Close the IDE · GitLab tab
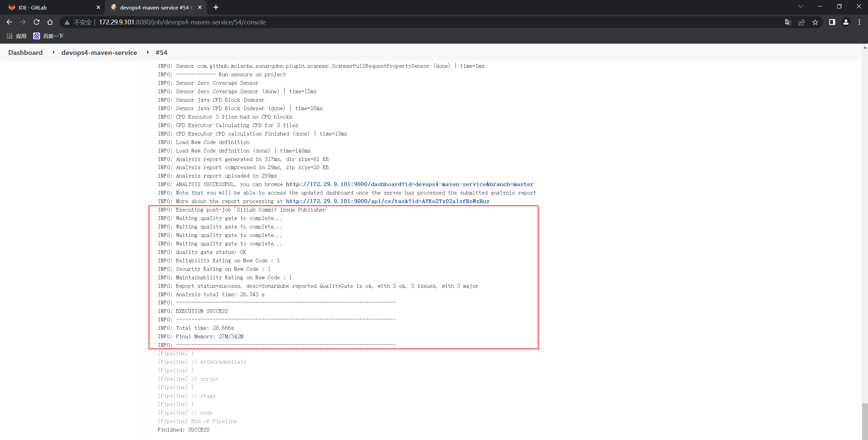 (98, 7)
